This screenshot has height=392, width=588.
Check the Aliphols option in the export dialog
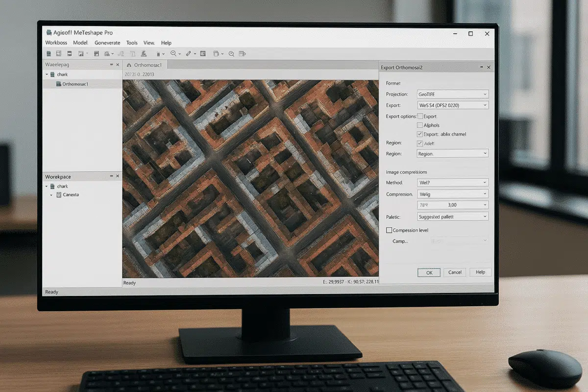(419, 125)
